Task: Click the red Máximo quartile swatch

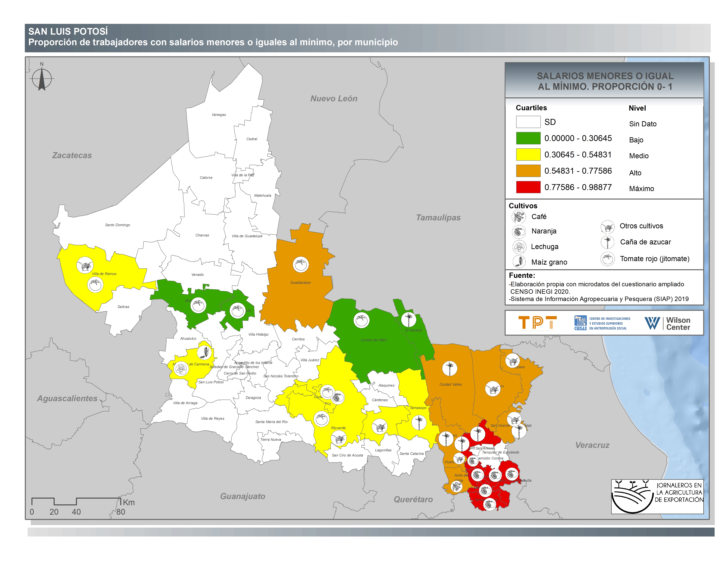Action: 528,187
